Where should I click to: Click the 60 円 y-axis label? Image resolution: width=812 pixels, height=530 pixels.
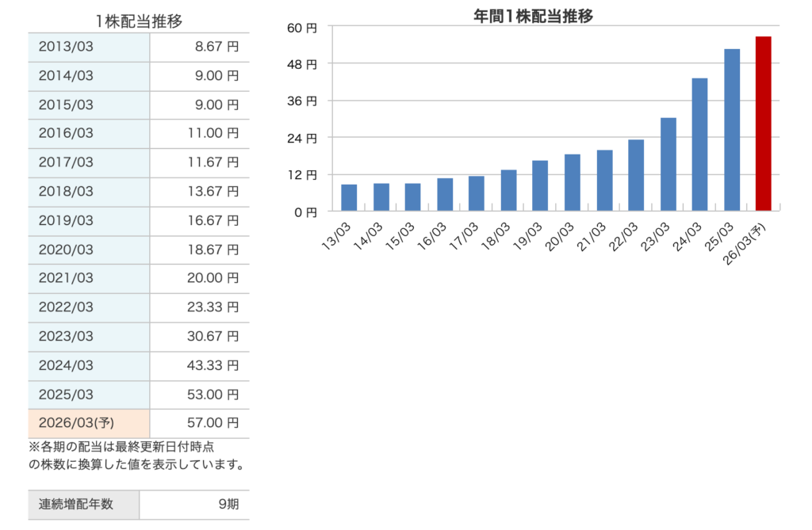pyautogui.click(x=304, y=28)
